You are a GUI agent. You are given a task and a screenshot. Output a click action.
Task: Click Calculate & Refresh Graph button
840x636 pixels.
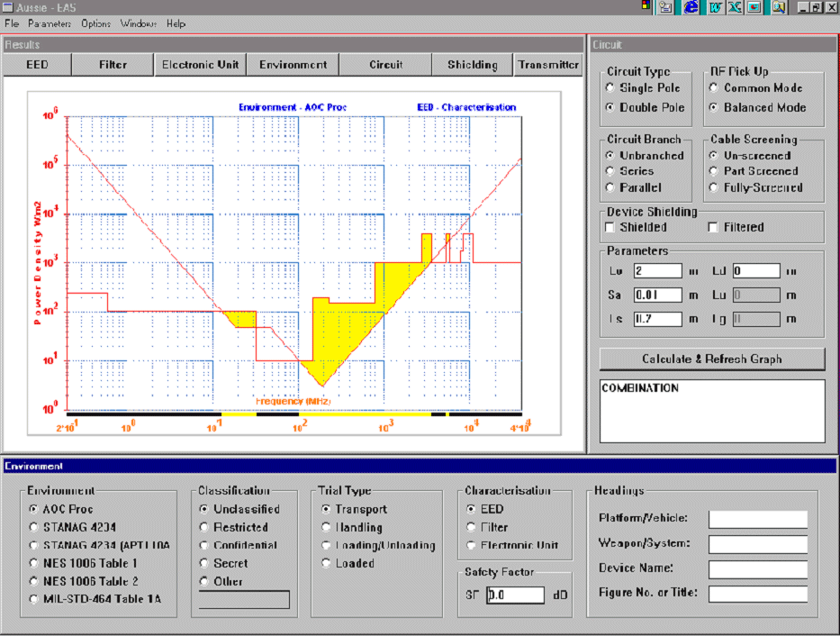(712, 359)
